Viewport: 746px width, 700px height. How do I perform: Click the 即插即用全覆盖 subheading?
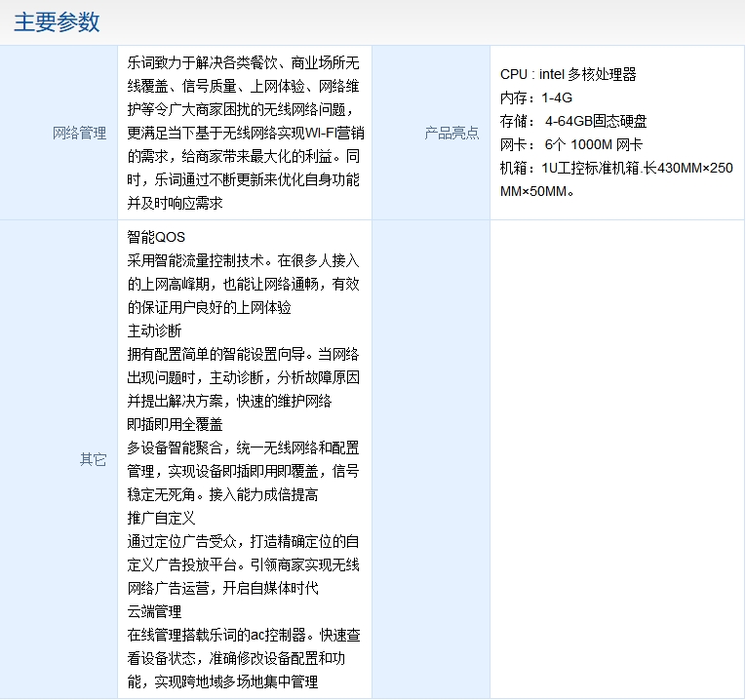point(176,424)
